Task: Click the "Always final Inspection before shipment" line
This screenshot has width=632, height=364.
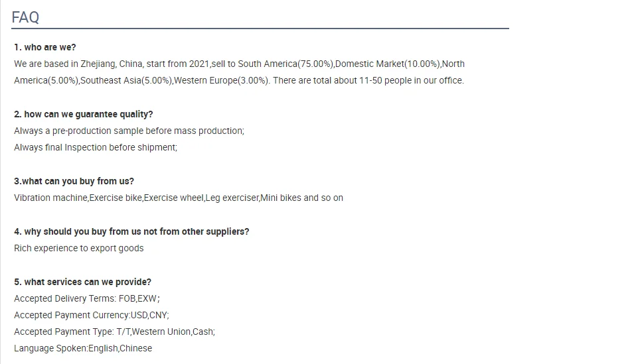Action: [x=96, y=147]
